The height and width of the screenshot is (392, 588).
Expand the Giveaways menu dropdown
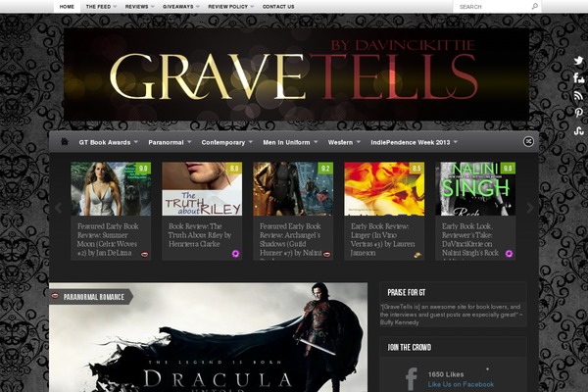(198, 7)
